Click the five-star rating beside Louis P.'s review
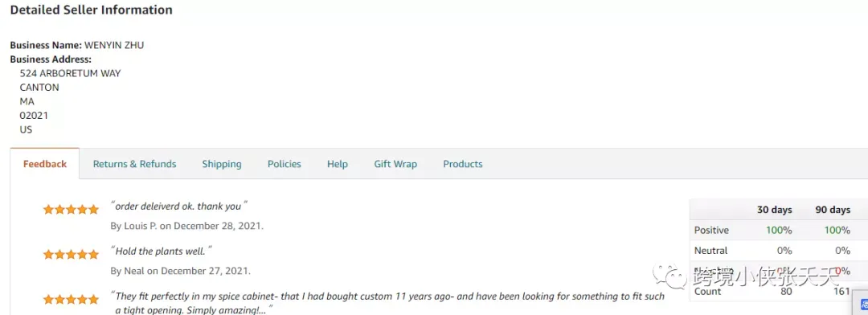 click(71, 209)
